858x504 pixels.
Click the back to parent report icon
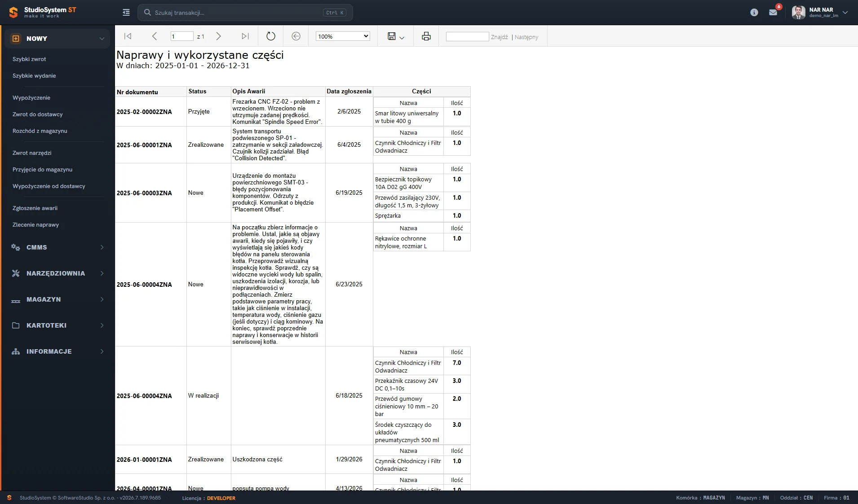296,36
